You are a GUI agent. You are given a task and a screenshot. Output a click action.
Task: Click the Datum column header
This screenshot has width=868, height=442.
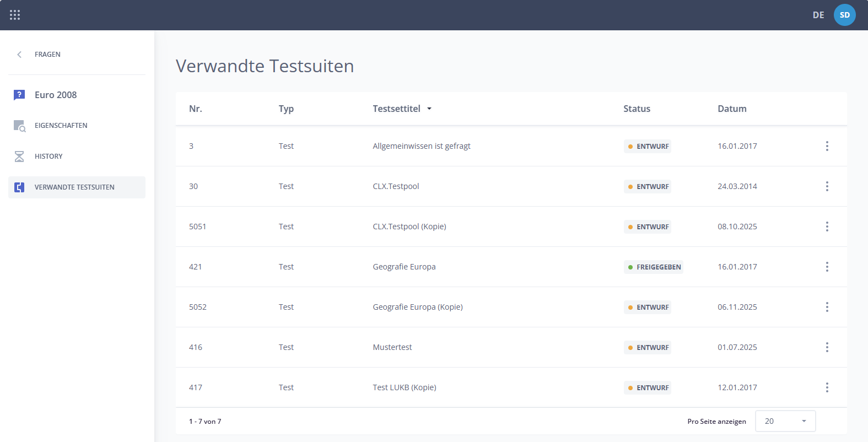tap(732, 109)
